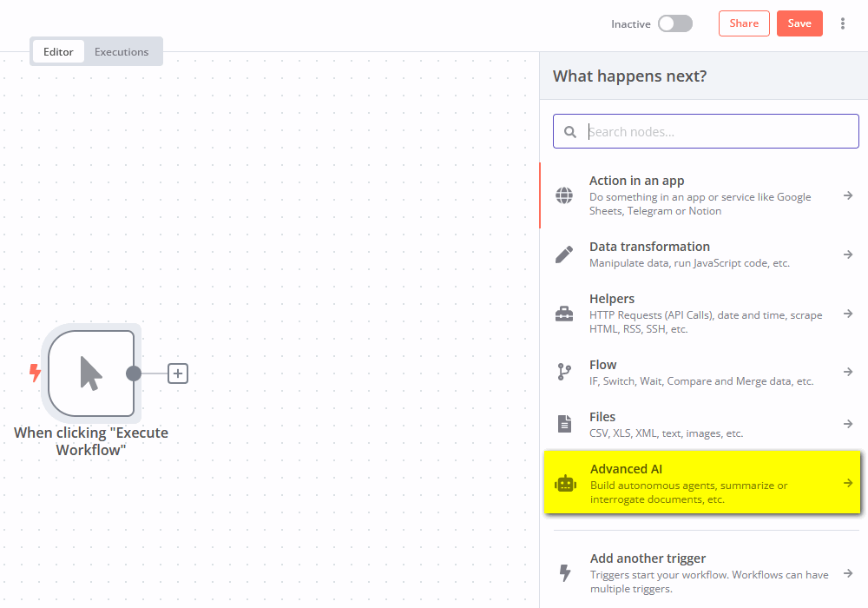Click the Save button
The image size is (868, 608).
tap(799, 24)
